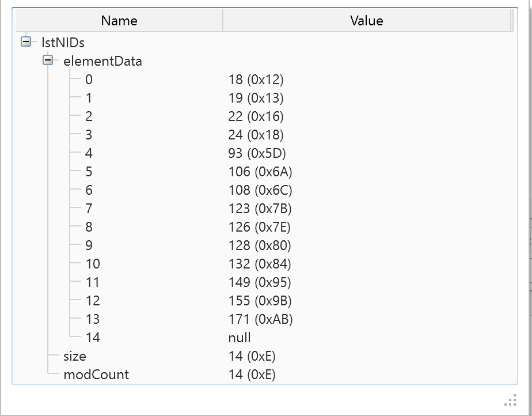Select the lstNIDs root item

pos(63,42)
